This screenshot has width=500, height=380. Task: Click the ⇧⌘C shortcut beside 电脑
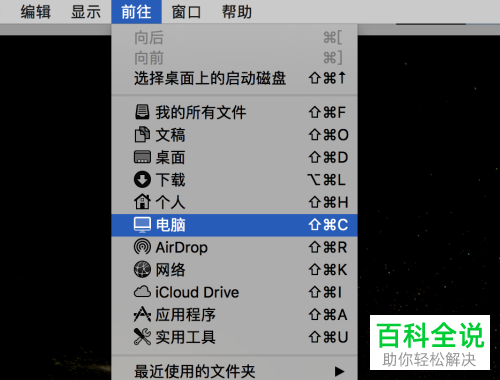pos(328,225)
